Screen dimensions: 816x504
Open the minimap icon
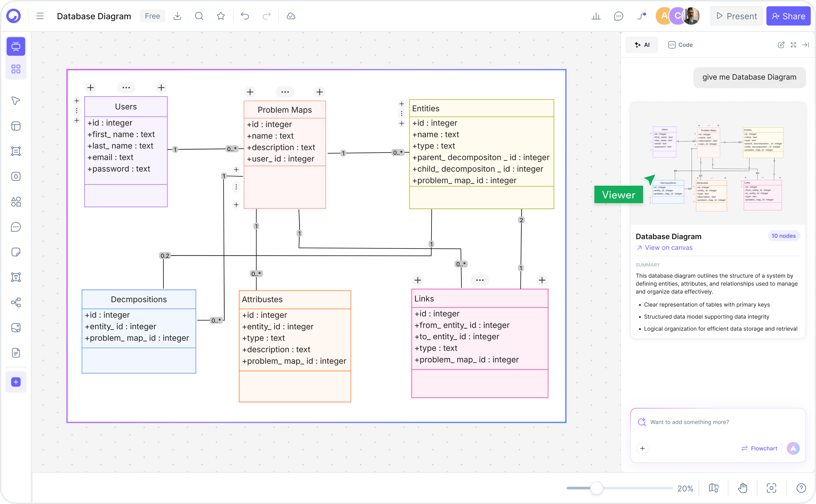[714, 488]
